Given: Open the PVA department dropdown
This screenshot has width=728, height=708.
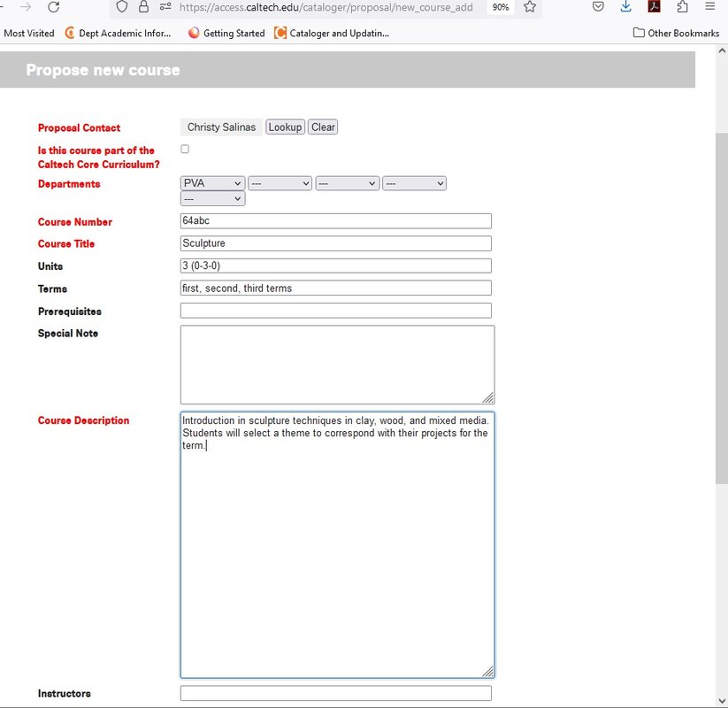Looking at the screenshot, I should click(212, 183).
